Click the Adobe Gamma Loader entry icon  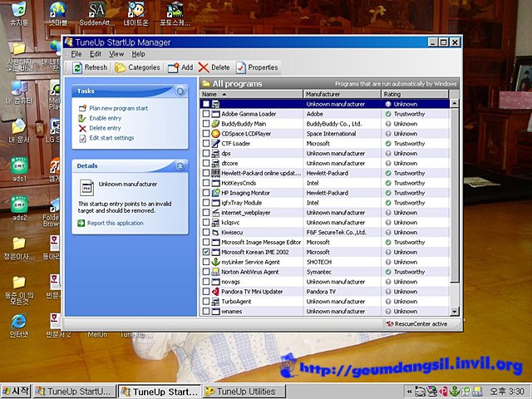pos(215,114)
